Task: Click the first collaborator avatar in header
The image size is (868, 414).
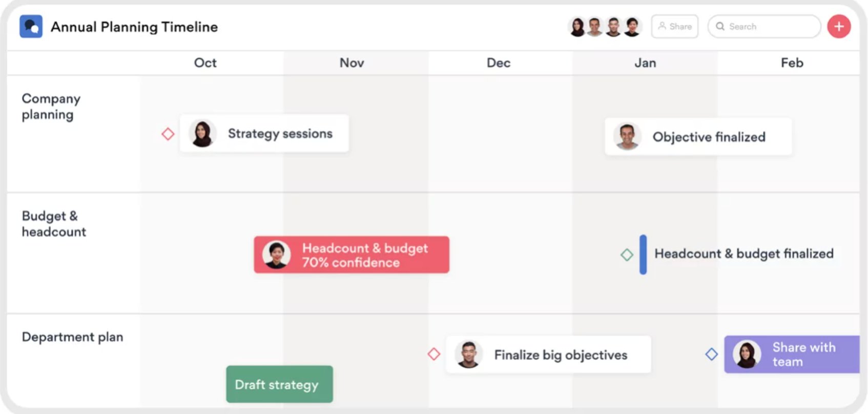Action: pos(577,27)
